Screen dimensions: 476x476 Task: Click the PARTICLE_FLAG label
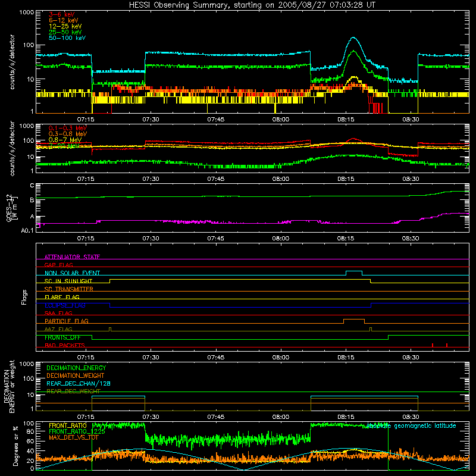67,321
